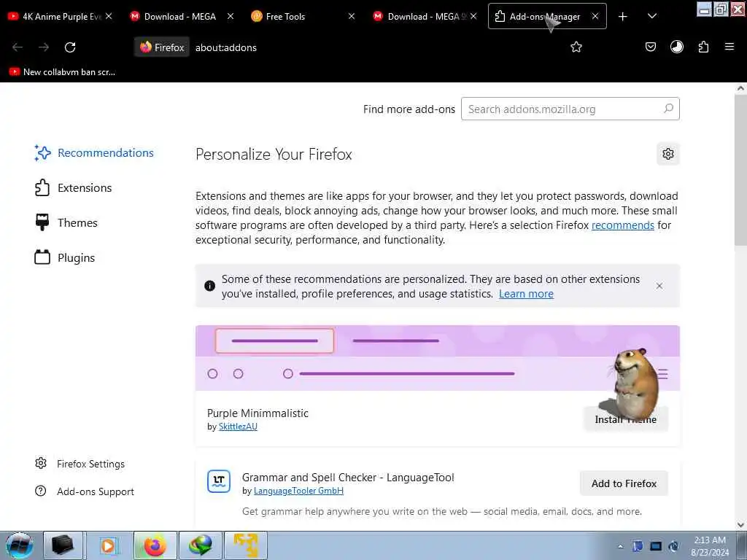
Task: Expand the list all tabs chevron
Action: [x=652, y=16]
